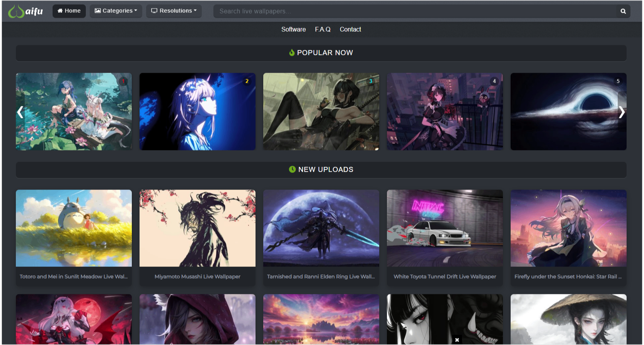Click 'White Toyota Tunnel Drift Live Wallpaper' title
The width and height of the screenshot is (644, 345).
point(445,277)
